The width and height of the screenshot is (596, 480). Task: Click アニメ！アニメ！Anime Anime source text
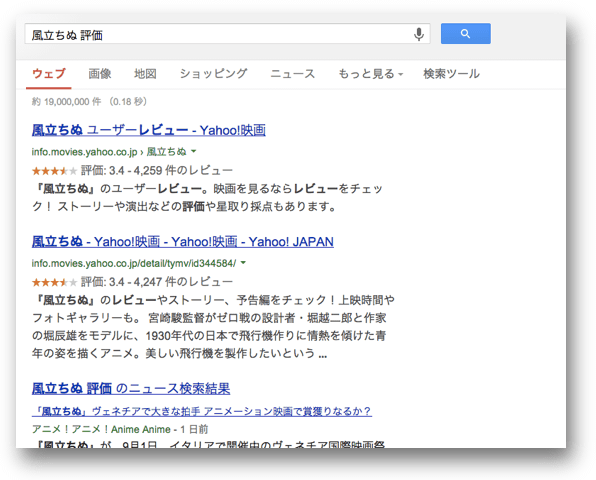101,429
